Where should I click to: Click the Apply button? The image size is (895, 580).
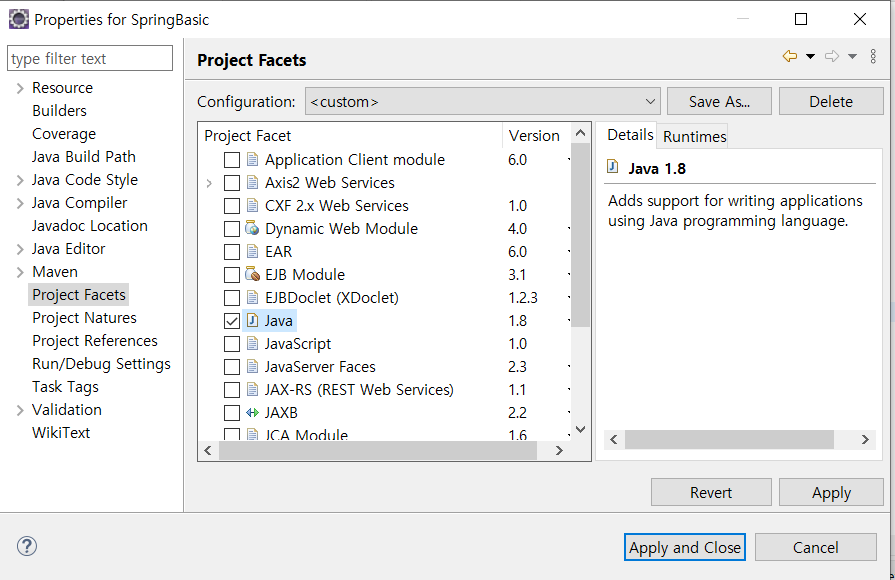coord(831,492)
